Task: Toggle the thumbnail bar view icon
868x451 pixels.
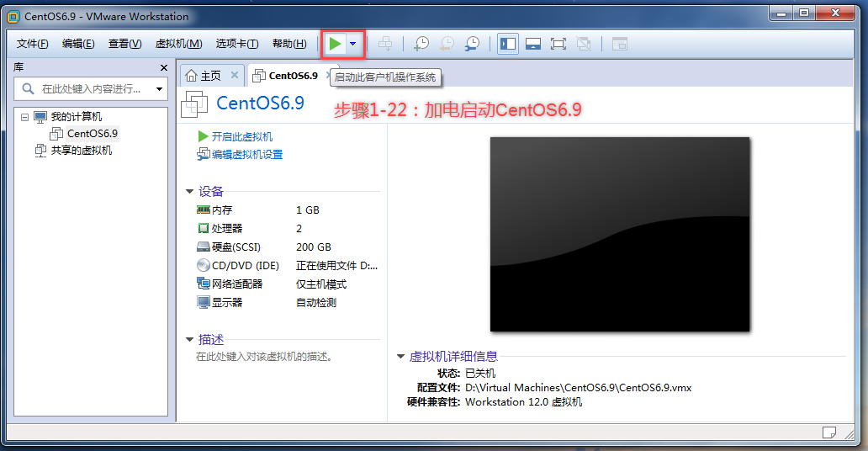Action: click(533, 44)
